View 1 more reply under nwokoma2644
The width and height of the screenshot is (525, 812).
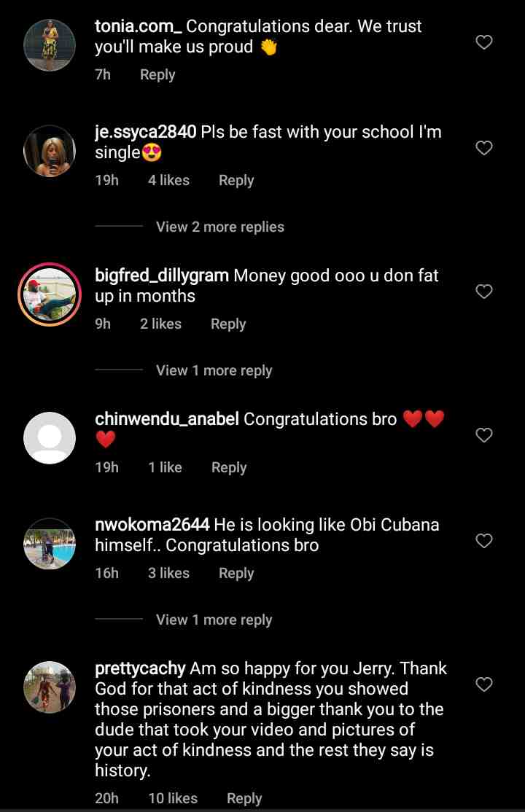pos(214,620)
